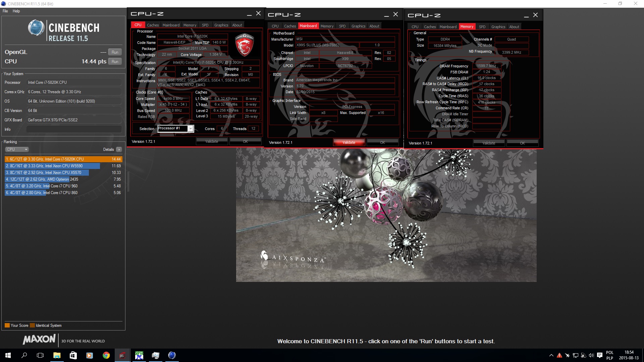Click OK in Mainboard CPU-Z window

382,143
